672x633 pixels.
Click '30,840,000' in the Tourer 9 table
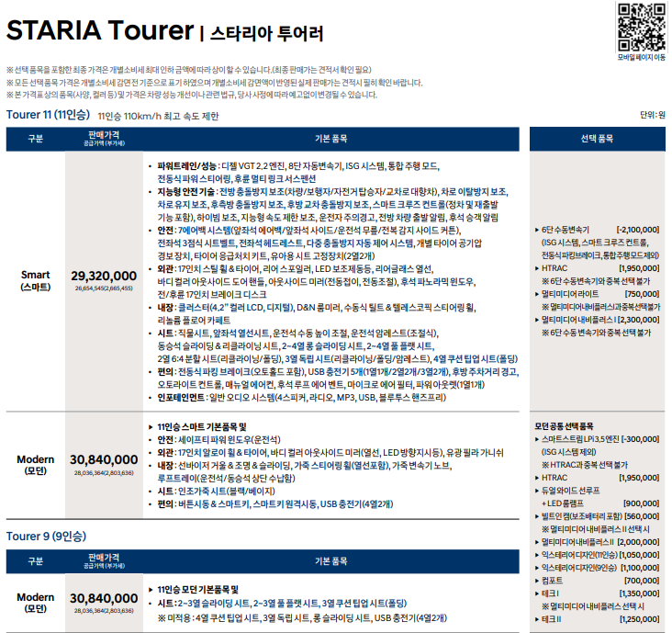(104, 598)
